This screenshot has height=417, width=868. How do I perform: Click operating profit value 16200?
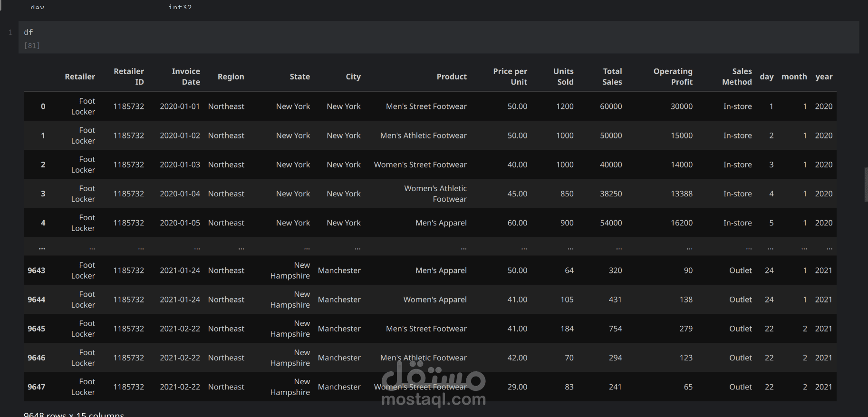[x=682, y=223]
